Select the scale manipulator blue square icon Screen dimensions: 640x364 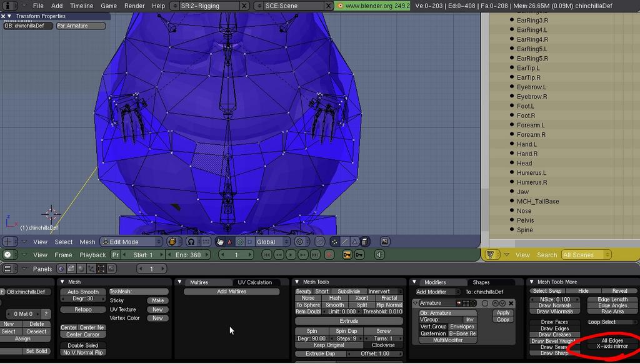tap(249, 242)
